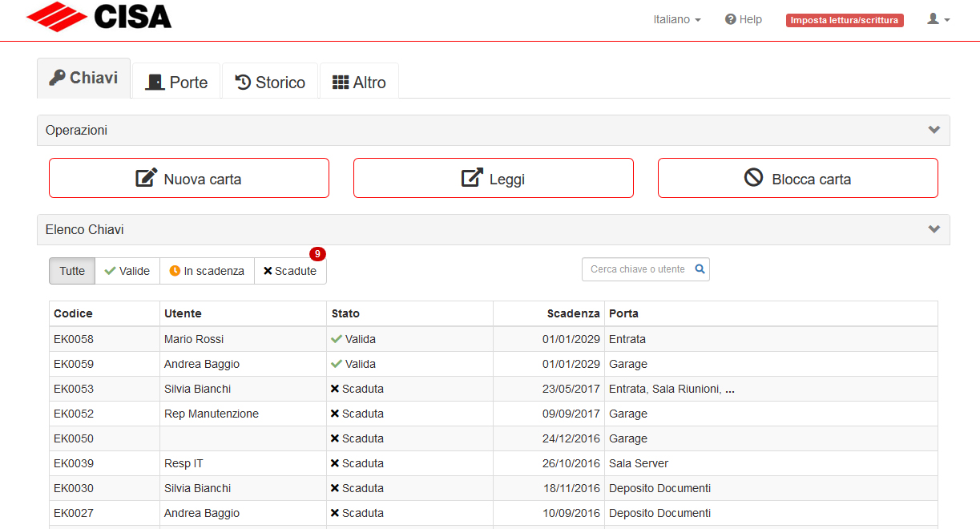The height and width of the screenshot is (529, 980).
Task: Click the key icon on the Chiavi tab
Action: (57, 78)
